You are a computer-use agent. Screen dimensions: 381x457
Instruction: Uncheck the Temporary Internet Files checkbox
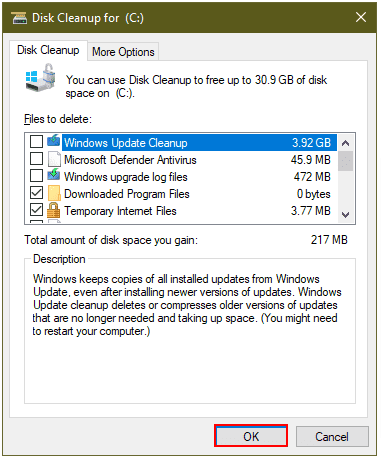pyautogui.click(x=36, y=210)
